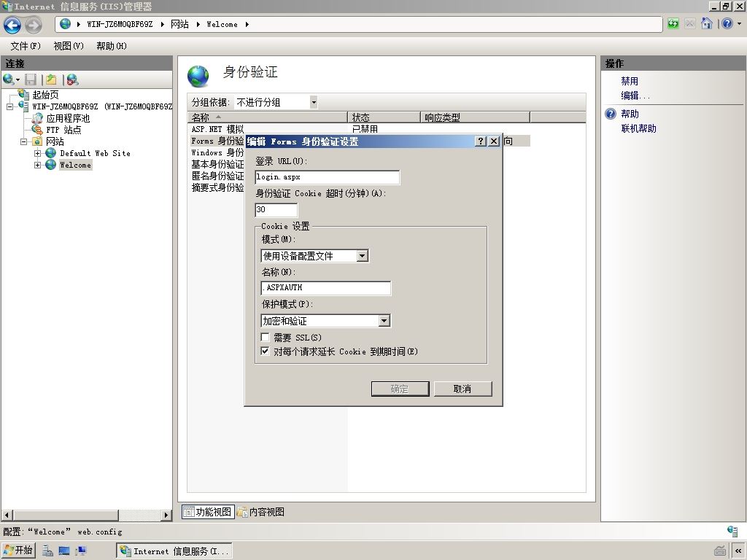Toggle the 需要 SSL checkbox

(x=266, y=337)
